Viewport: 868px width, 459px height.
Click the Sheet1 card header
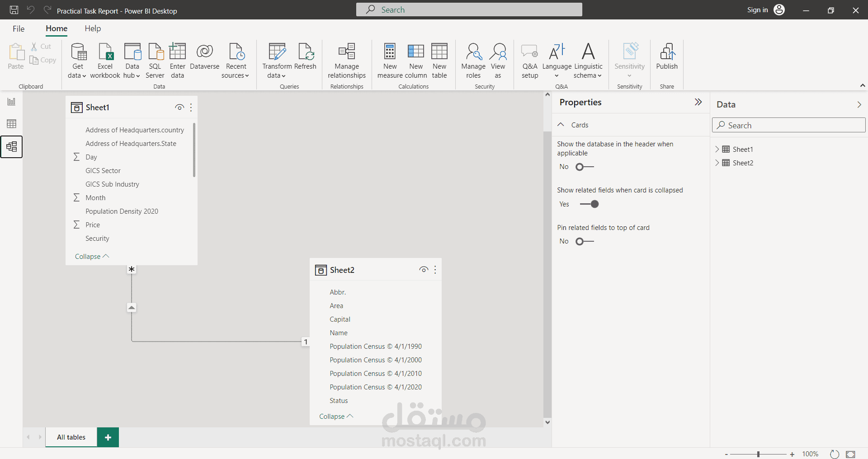coord(131,108)
